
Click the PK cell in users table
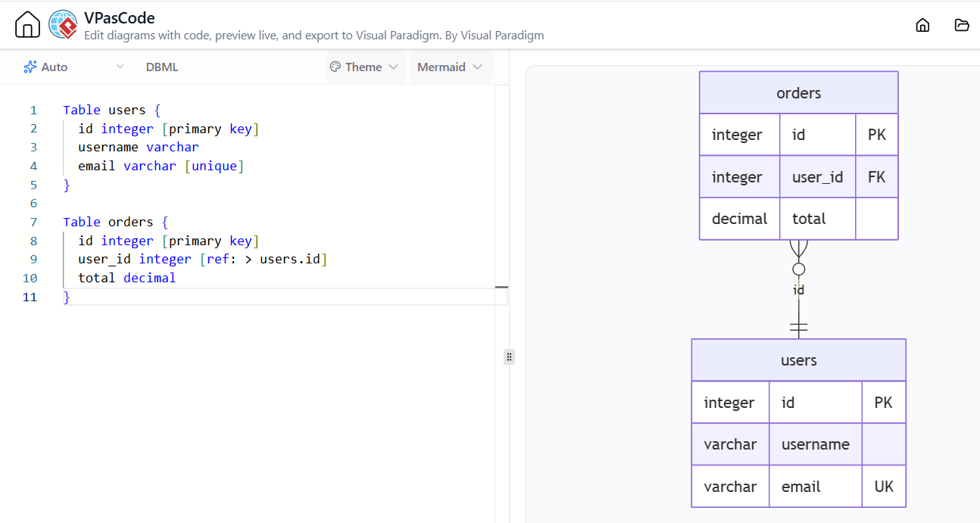[x=884, y=403]
